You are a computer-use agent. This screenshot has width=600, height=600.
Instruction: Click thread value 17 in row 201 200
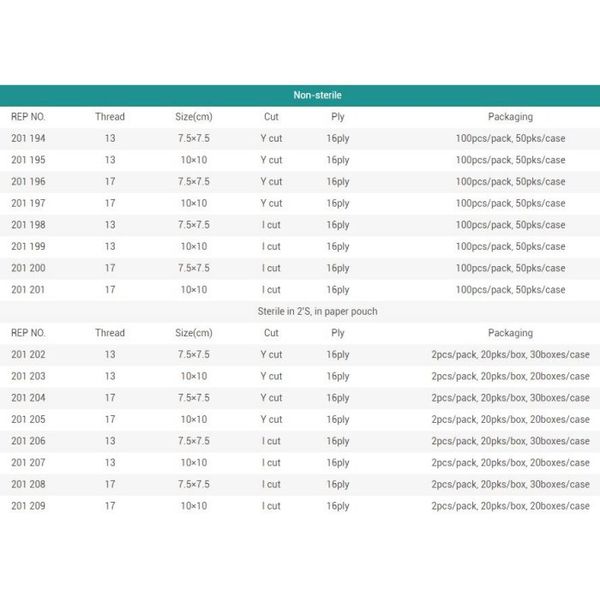click(110, 268)
